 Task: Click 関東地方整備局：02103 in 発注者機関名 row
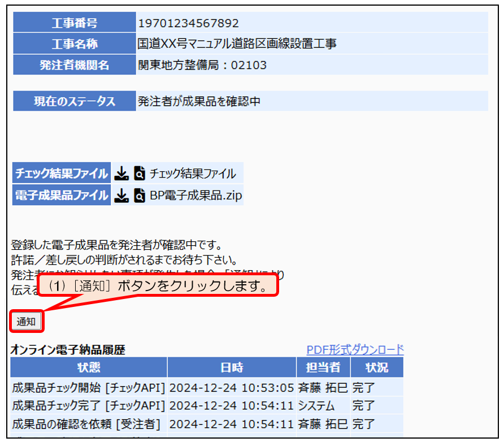point(202,65)
